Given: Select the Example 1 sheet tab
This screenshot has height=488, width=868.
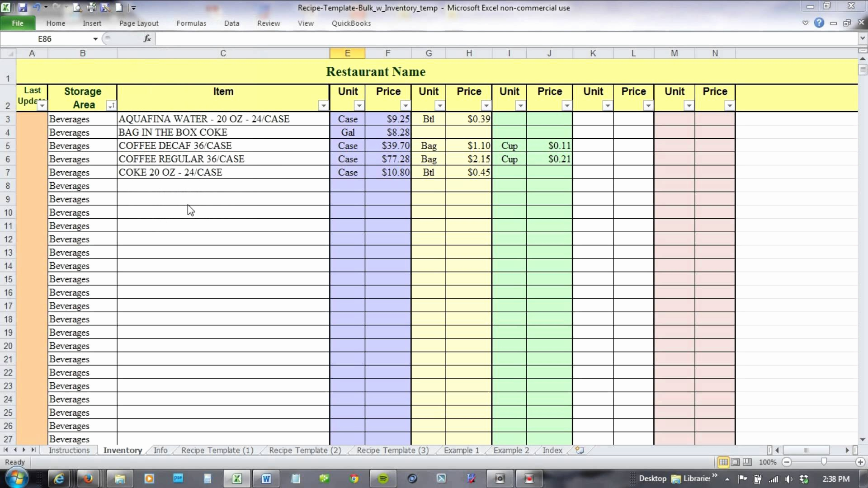Looking at the screenshot, I should (x=462, y=450).
